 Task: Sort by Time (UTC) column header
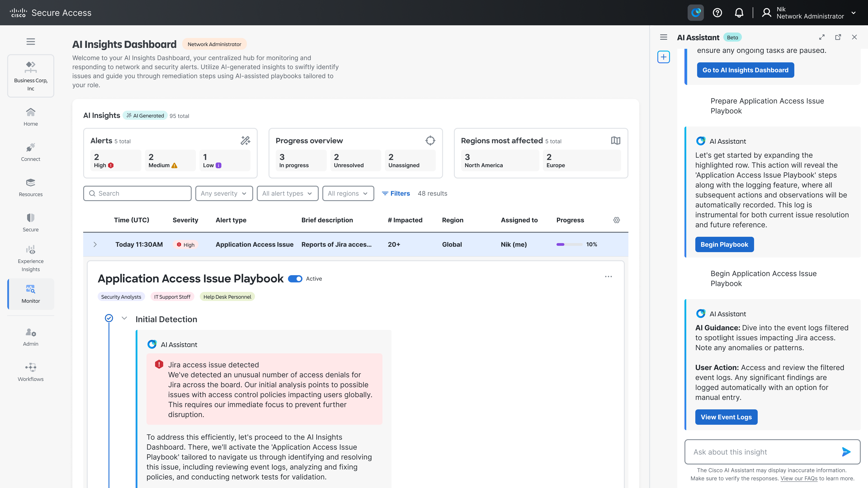click(131, 220)
